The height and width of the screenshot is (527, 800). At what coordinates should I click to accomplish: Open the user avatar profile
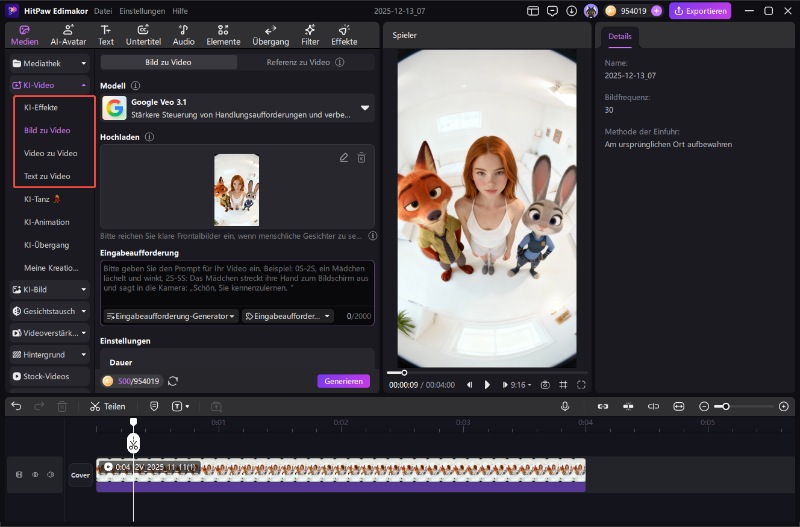tap(591, 11)
